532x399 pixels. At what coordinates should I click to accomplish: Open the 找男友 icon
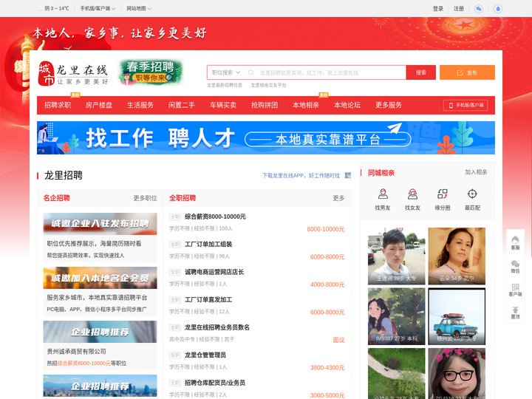pos(383,194)
